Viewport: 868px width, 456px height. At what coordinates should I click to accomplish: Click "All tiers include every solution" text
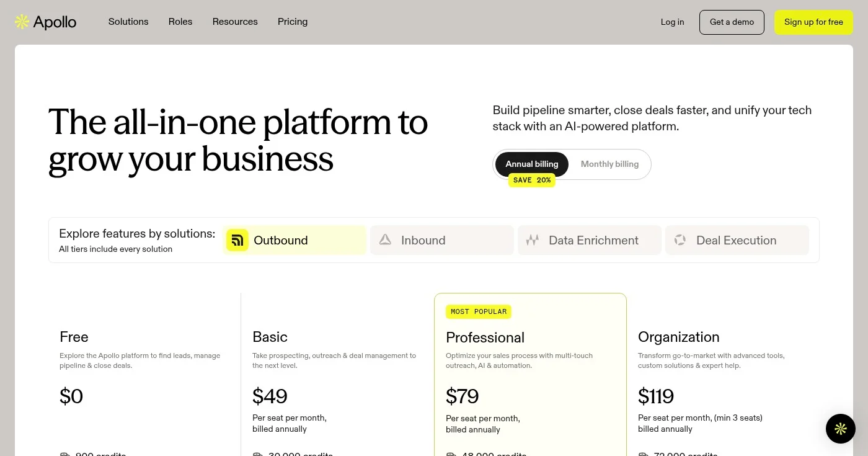116,249
